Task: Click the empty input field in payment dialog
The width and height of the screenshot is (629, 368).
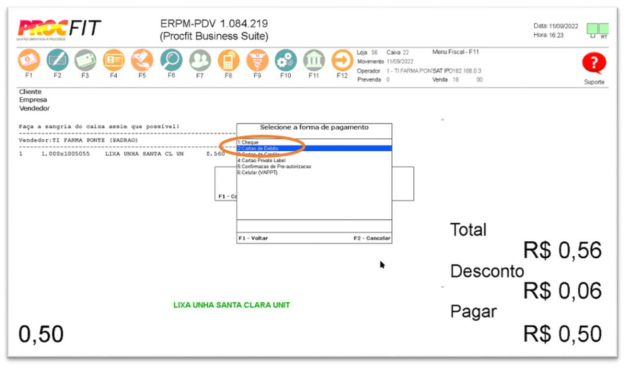Action: pyautogui.click(x=314, y=226)
